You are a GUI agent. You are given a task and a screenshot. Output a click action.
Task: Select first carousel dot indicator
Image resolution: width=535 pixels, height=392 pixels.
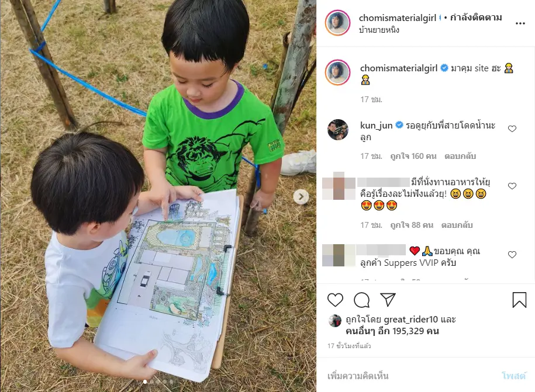(x=145, y=381)
